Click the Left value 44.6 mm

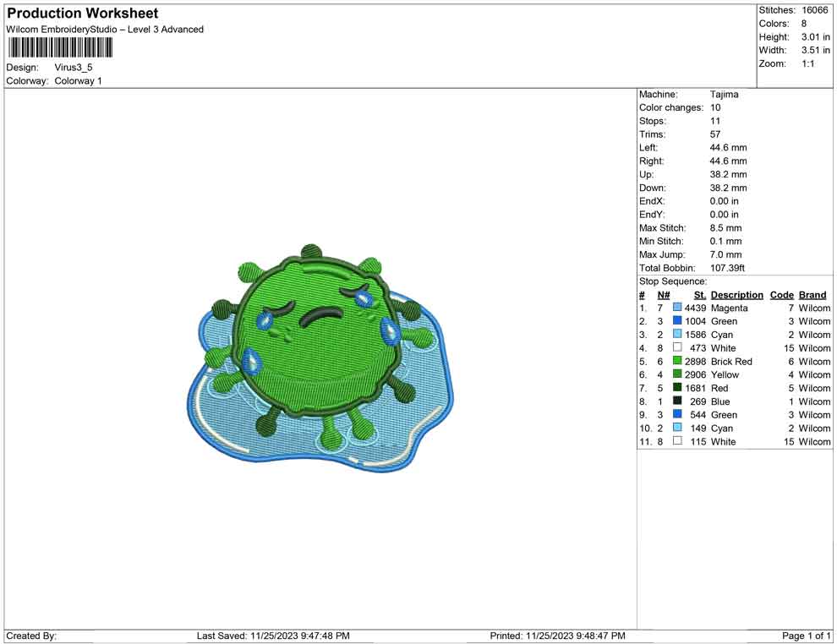pos(728,148)
